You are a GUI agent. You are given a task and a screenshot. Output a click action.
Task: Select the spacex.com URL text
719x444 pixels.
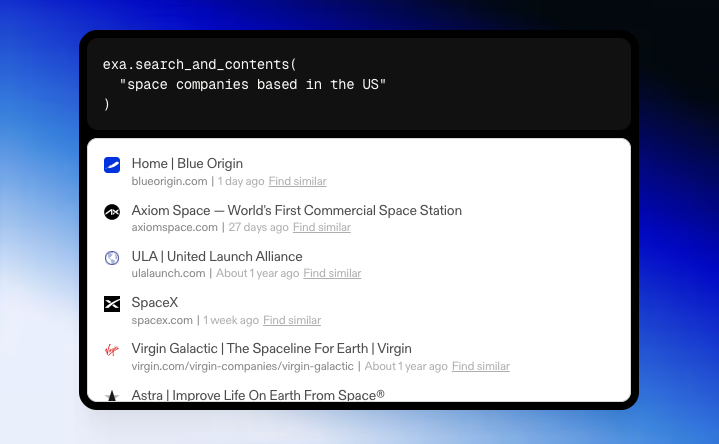(x=162, y=320)
